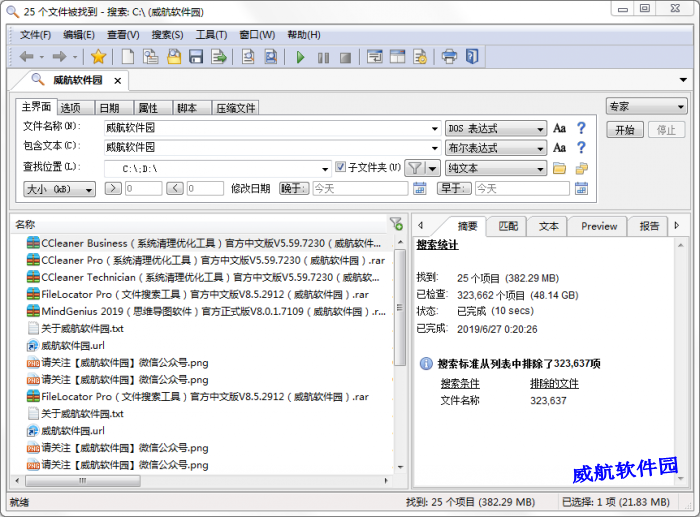Open the File menu
This screenshot has height=517, width=700.
pyautogui.click(x=35, y=35)
